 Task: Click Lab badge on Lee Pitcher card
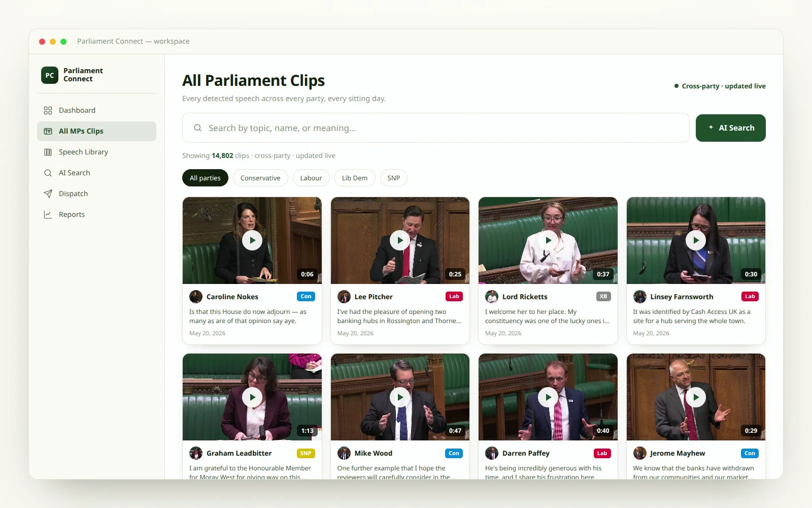pos(454,297)
